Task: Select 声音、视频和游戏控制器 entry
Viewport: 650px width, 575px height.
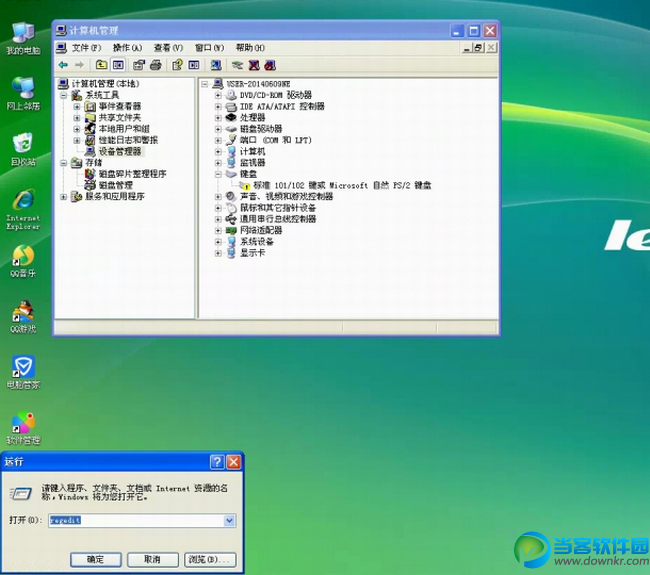Action: (x=286, y=197)
